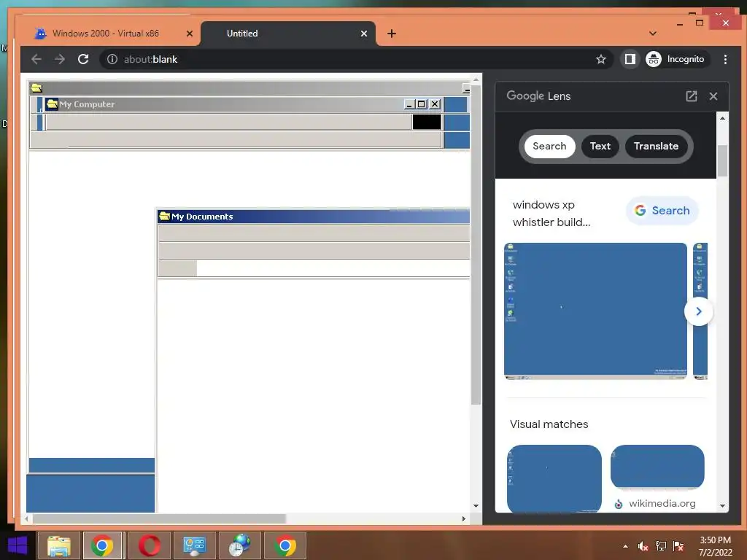Open the wikimedia.org visual match thumbnail
The height and width of the screenshot is (560, 747).
click(x=657, y=467)
